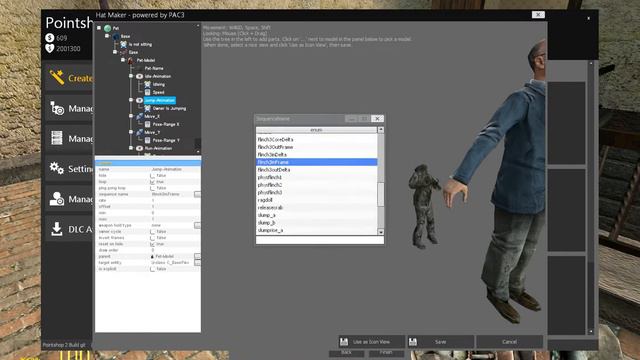
Task: Click the Pointshop settings gears icon
Action: 57,168
